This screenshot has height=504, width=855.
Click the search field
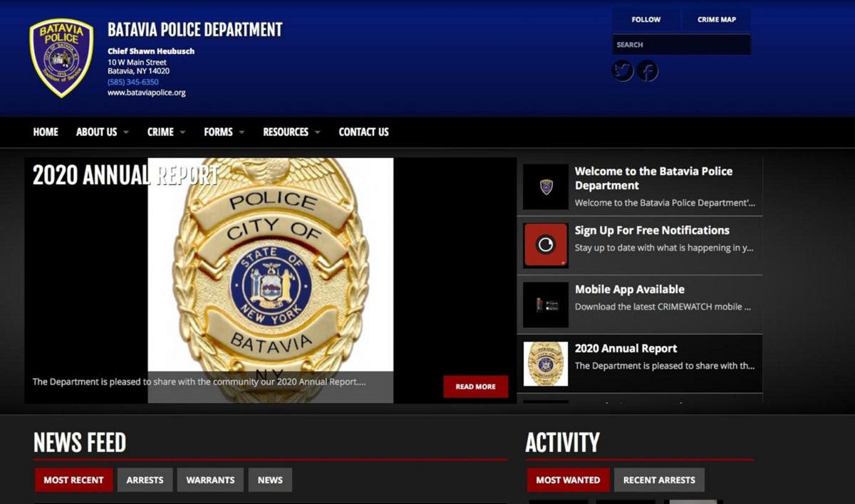tap(681, 44)
